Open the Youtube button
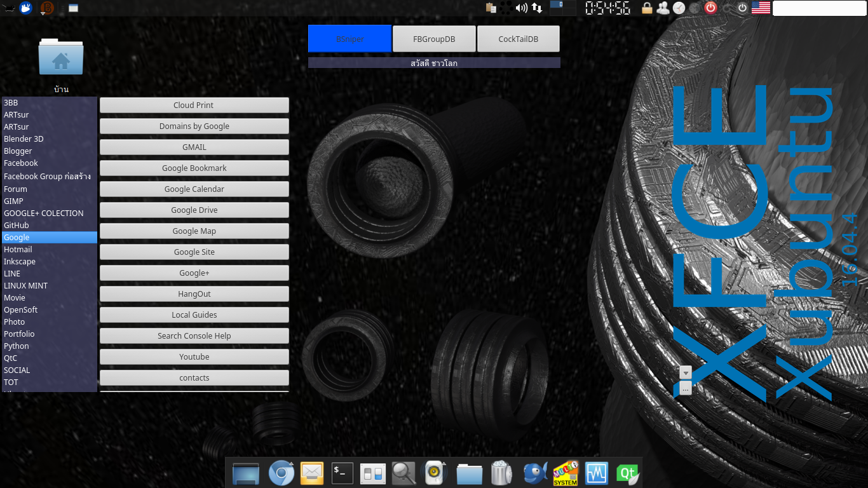 pos(194,356)
